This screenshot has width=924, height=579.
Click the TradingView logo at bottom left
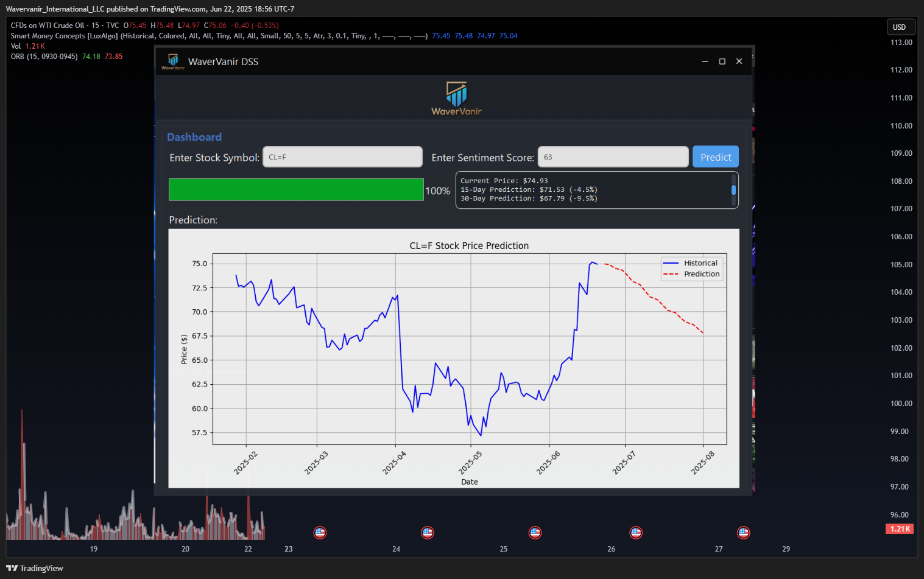click(35, 568)
